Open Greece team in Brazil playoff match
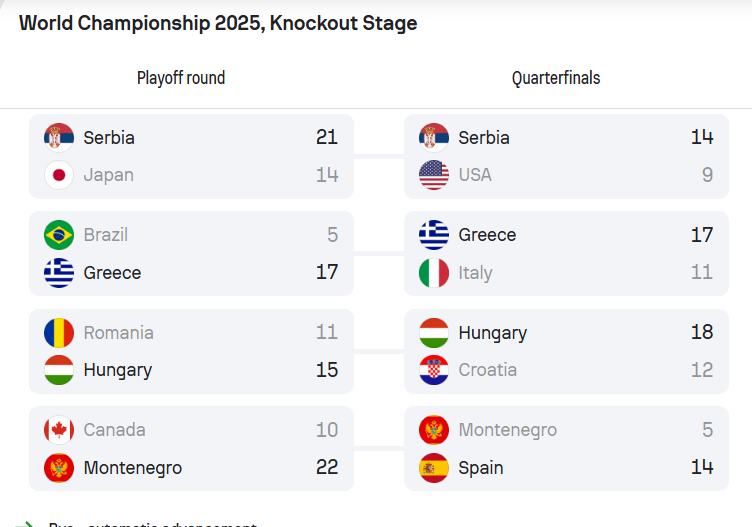Screen dimensions: 752x527 pos(112,273)
